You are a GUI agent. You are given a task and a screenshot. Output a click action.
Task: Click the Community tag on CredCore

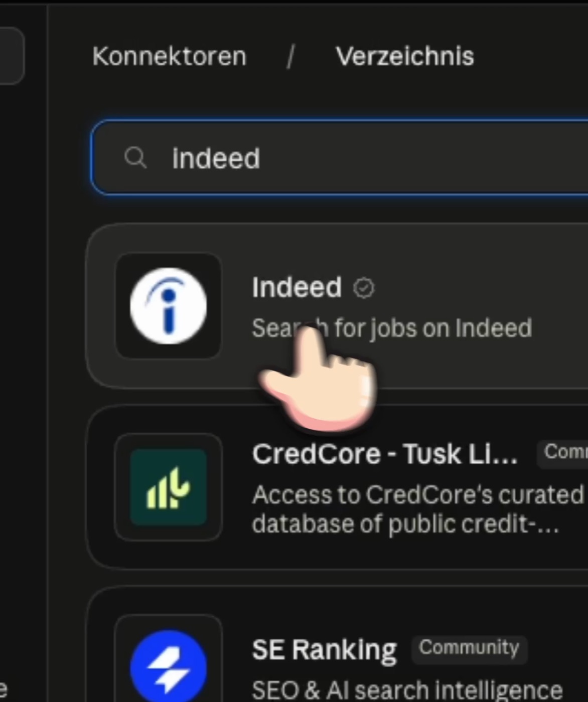(562, 452)
